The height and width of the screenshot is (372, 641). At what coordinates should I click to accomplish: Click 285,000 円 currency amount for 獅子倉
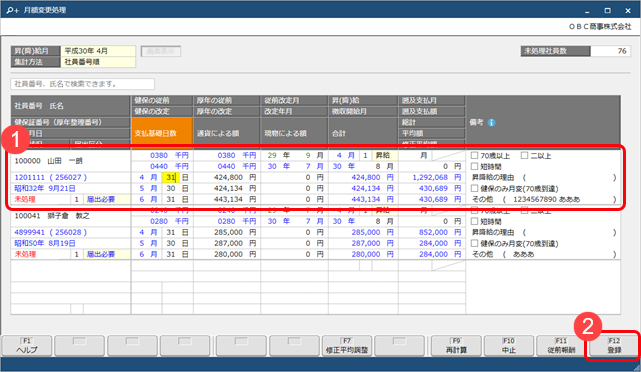point(227,232)
